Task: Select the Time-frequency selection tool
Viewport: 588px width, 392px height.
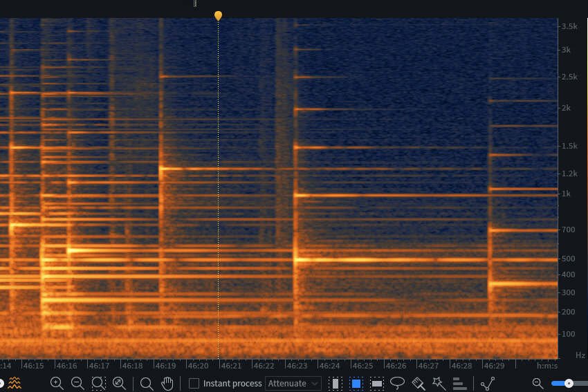Action: coord(356,384)
